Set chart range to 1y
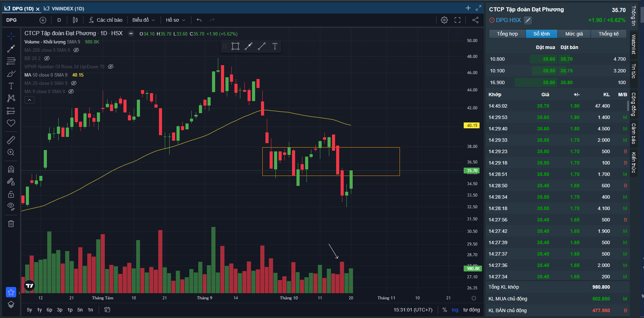644x318 pixels. tap(39, 310)
